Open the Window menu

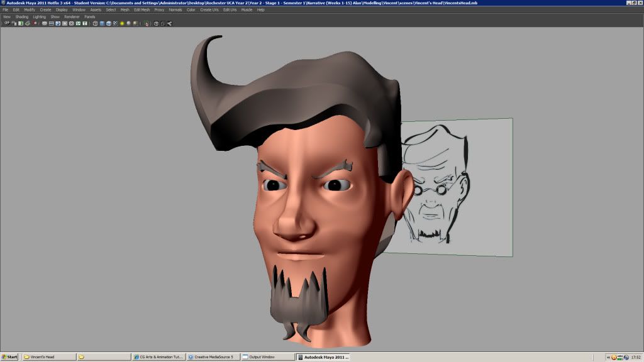click(x=79, y=10)
